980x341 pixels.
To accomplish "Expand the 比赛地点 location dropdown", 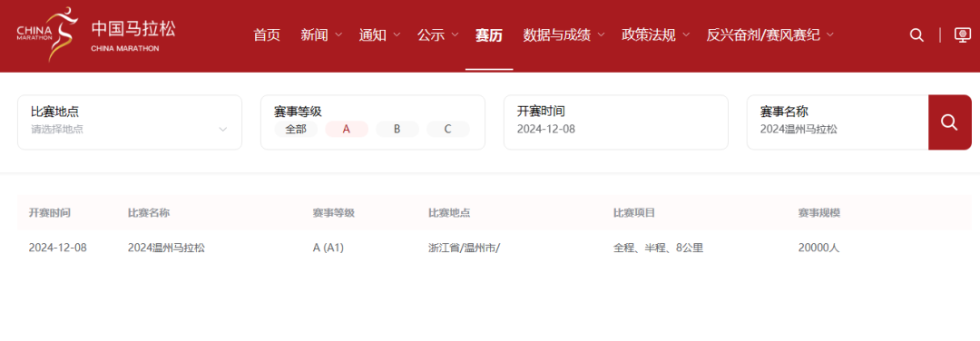I will (130, 122).
